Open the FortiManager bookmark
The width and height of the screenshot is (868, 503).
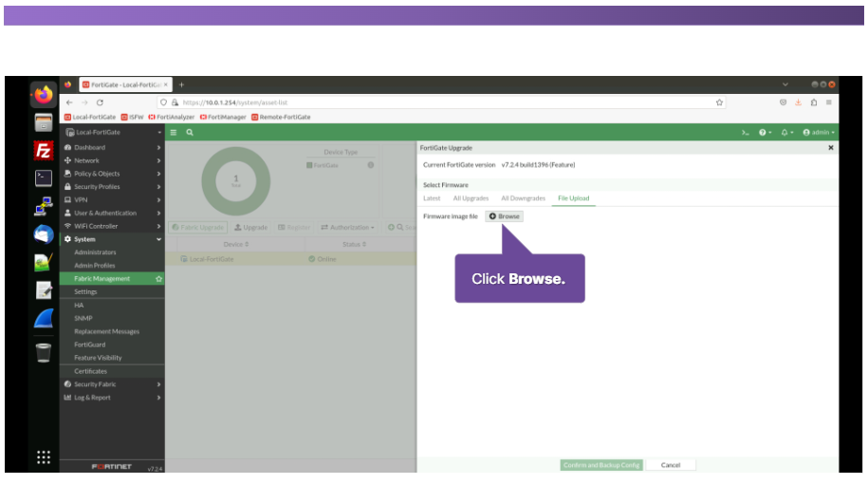(223, 117)
